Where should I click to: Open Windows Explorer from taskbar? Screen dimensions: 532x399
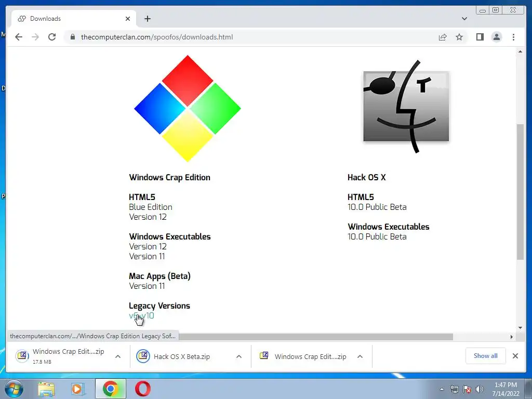tap(46, 389)
